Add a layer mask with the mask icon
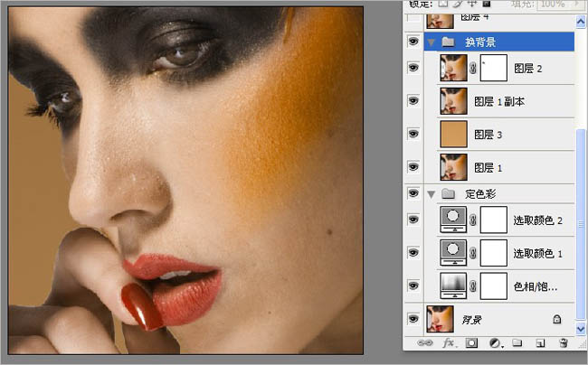Image resolution: width=588 pixels, height=365 pixels. pyautogui.click(x=471, y=343)
